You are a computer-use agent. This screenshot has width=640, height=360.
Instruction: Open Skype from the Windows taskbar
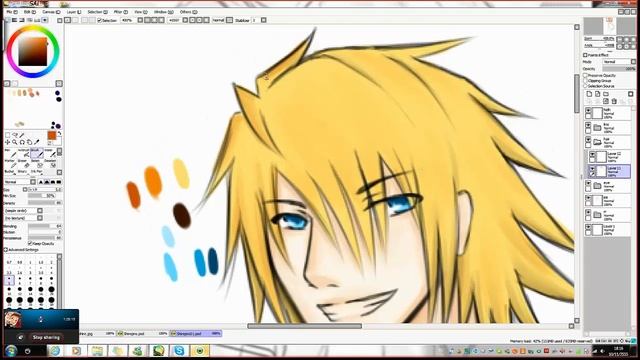click(179, 351)
